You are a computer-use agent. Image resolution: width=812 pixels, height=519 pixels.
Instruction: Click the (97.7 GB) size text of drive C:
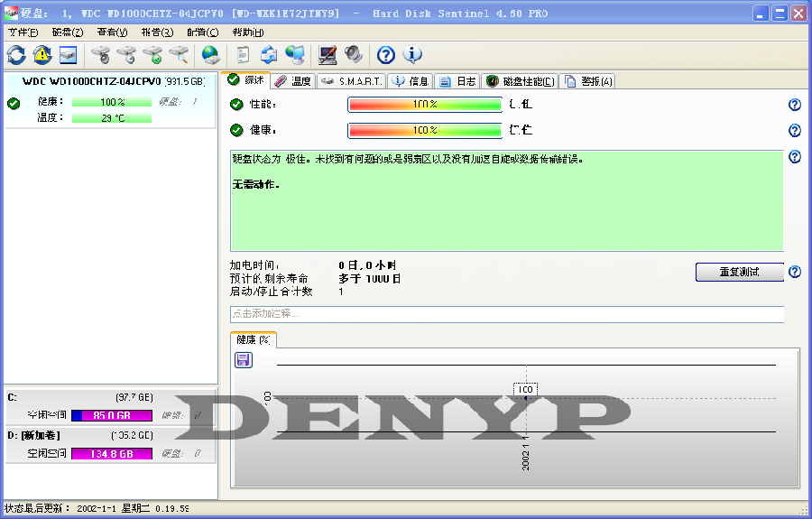click(x=134, y=397)
